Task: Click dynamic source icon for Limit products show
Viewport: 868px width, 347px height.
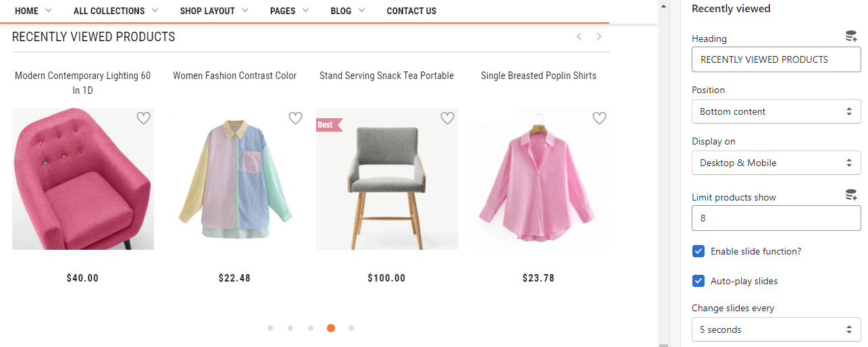Action: pyautogui.click(x=851, y=195)
